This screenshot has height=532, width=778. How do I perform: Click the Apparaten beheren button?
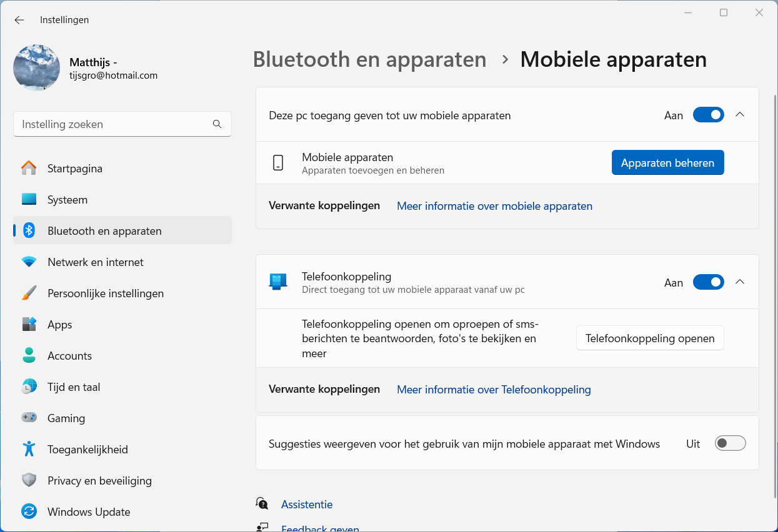click(x=667, y=163)
